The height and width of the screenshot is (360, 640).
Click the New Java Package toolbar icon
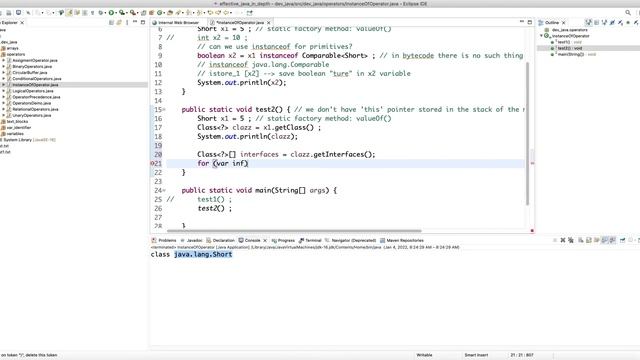pyautogui.click(x=151, y=13)
